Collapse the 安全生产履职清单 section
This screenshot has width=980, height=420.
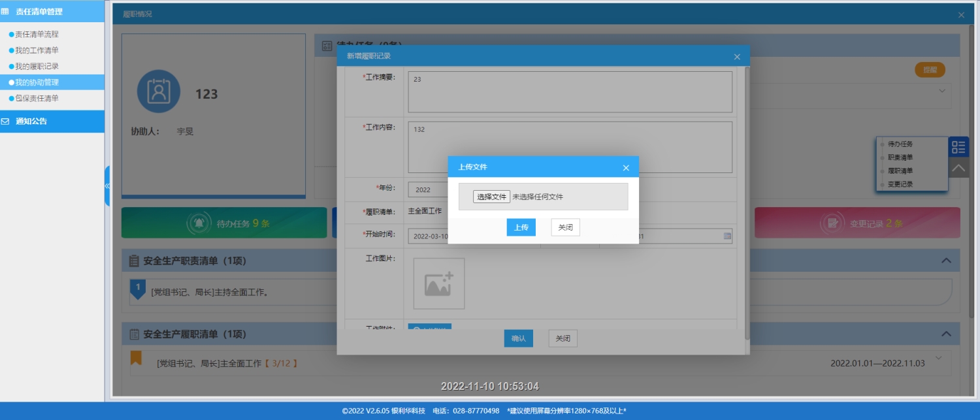pyautogui.click(x=945, y=334)
